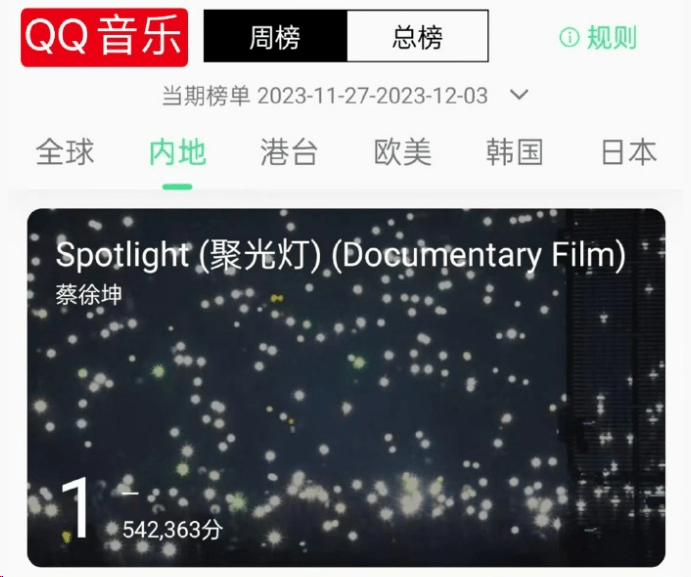
Task: Click the rank number 1
Action: [75, 508]
